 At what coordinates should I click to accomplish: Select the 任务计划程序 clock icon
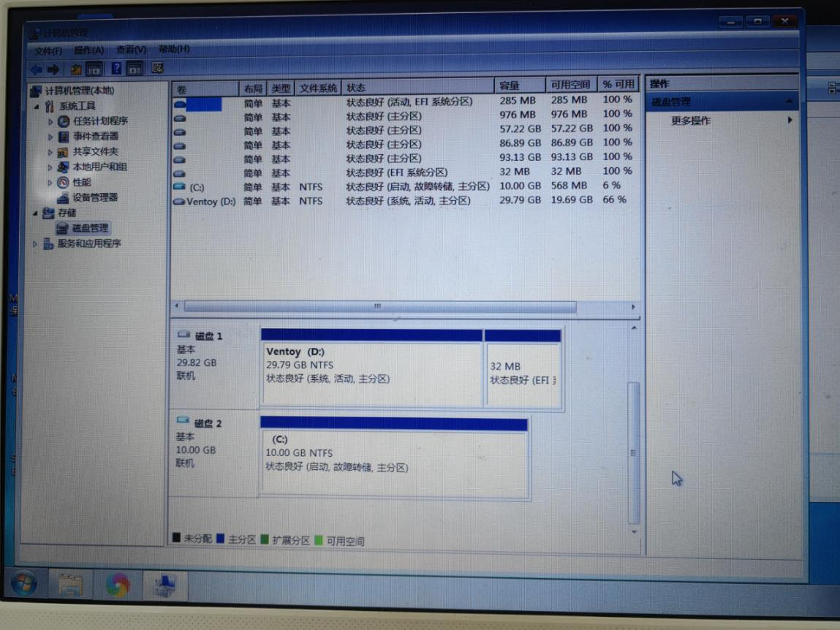coord(64,121)
